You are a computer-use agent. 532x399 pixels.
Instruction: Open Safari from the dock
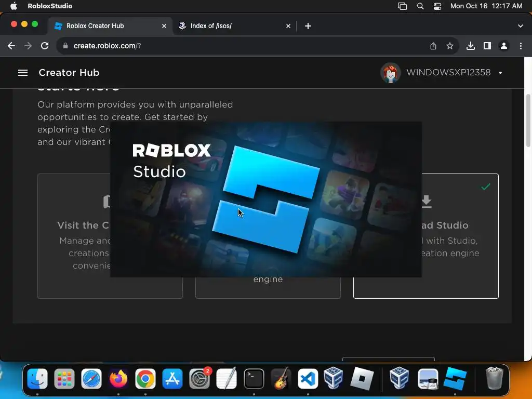[91, 378]
